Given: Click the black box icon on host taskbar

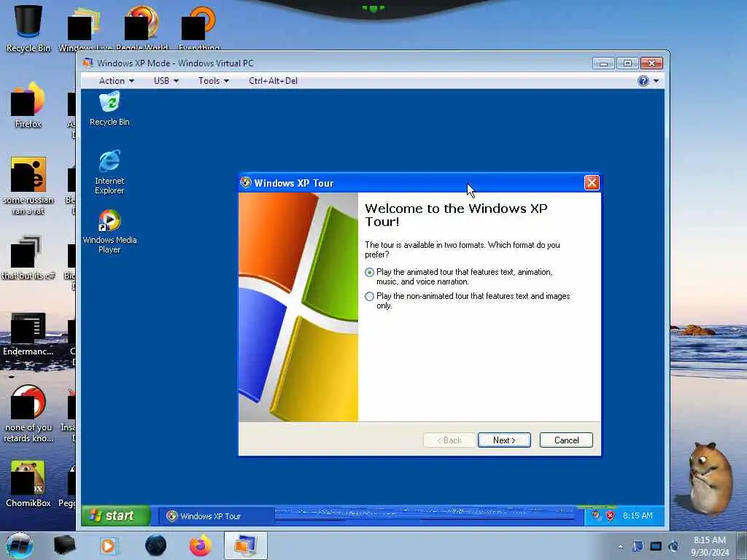Looking at the screenshot, I should point(64,545).
